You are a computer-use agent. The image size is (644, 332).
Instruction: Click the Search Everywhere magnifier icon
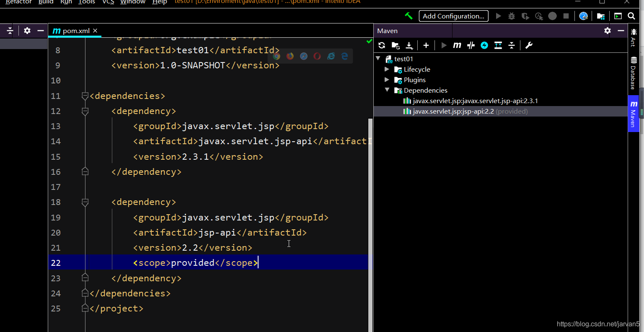631,16
